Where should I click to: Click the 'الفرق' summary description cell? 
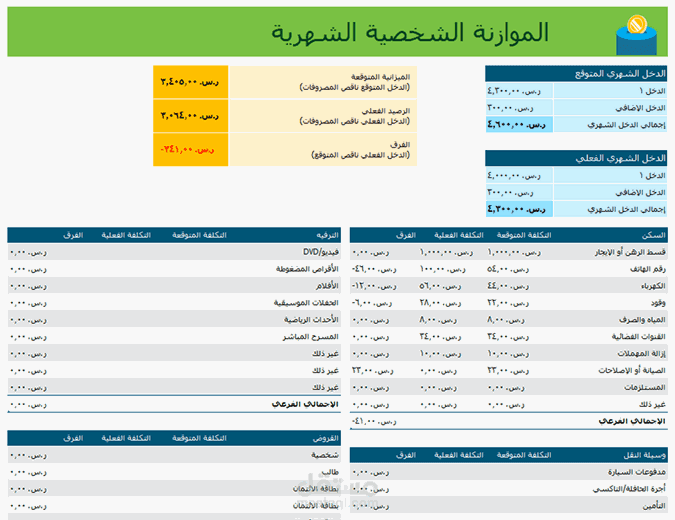tap(323, 149)
